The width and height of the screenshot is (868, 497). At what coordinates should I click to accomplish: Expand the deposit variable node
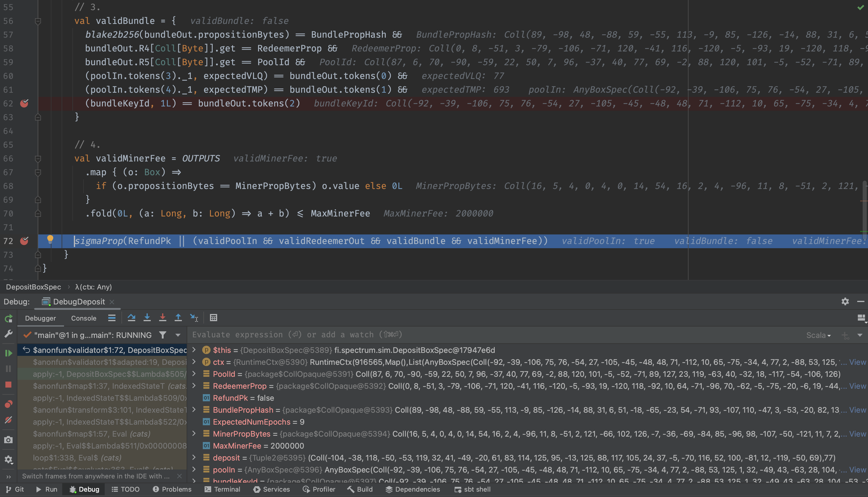(x=194, y=458)
